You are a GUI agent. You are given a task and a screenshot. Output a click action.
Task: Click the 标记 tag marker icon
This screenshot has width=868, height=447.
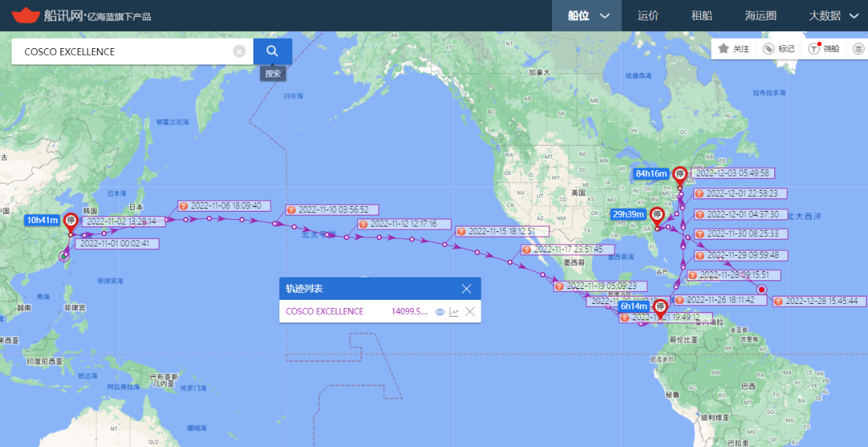[x=768, y=49]
